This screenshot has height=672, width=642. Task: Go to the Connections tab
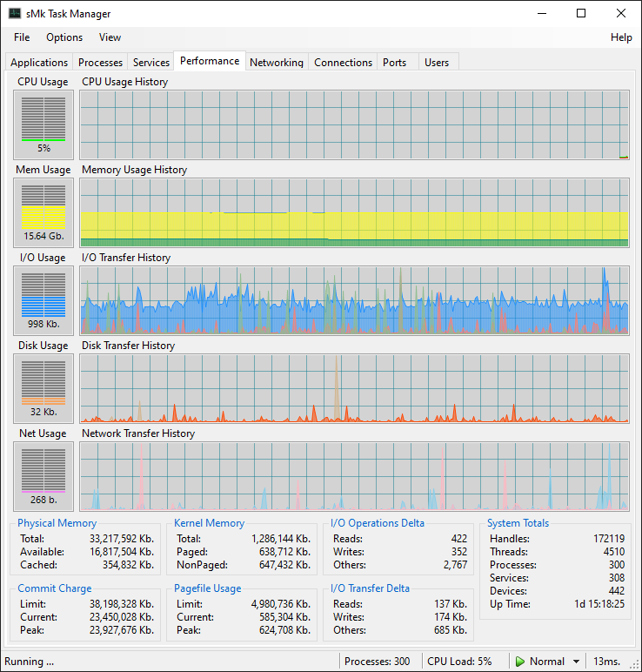(x=343, y=62)
